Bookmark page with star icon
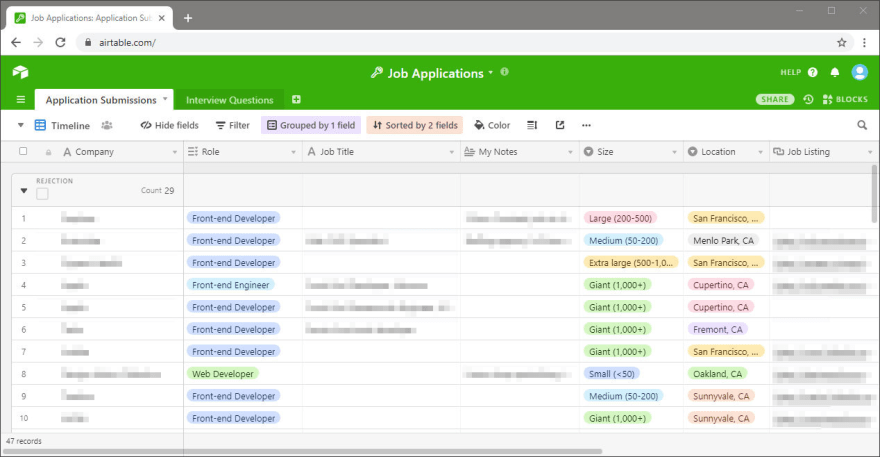Viewport: 880px width, 457px height. tap(841, 42)
